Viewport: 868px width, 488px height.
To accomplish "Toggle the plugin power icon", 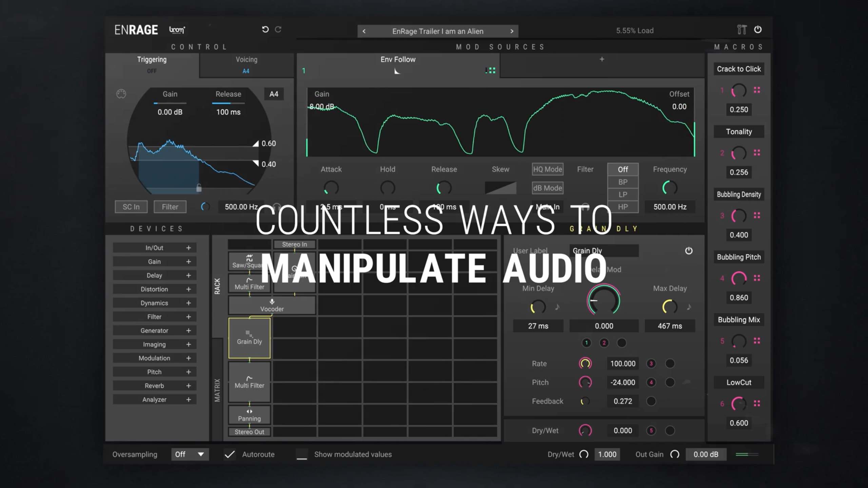I will coord(758,29).
